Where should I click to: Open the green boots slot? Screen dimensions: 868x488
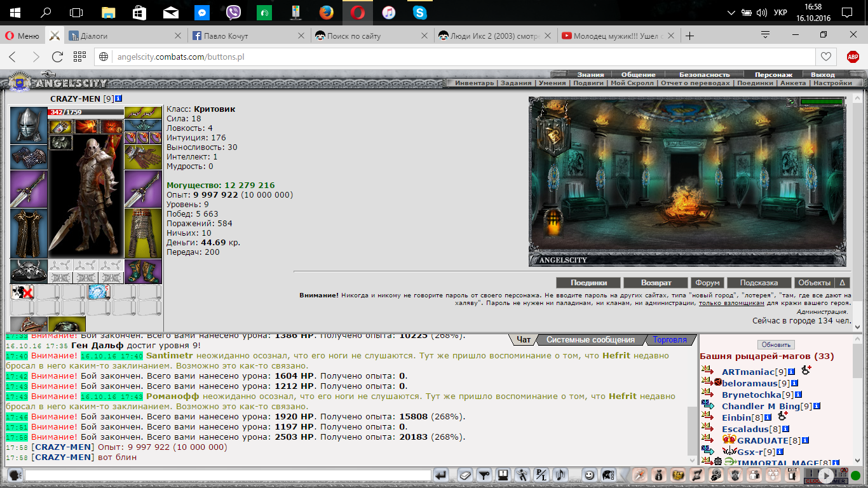(x=143, y=271)
